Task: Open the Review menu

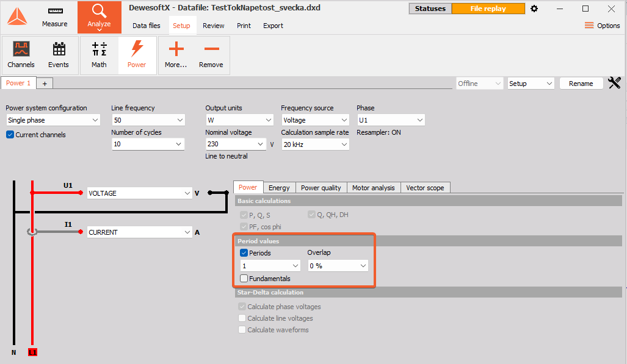Action: coord(214,26)
